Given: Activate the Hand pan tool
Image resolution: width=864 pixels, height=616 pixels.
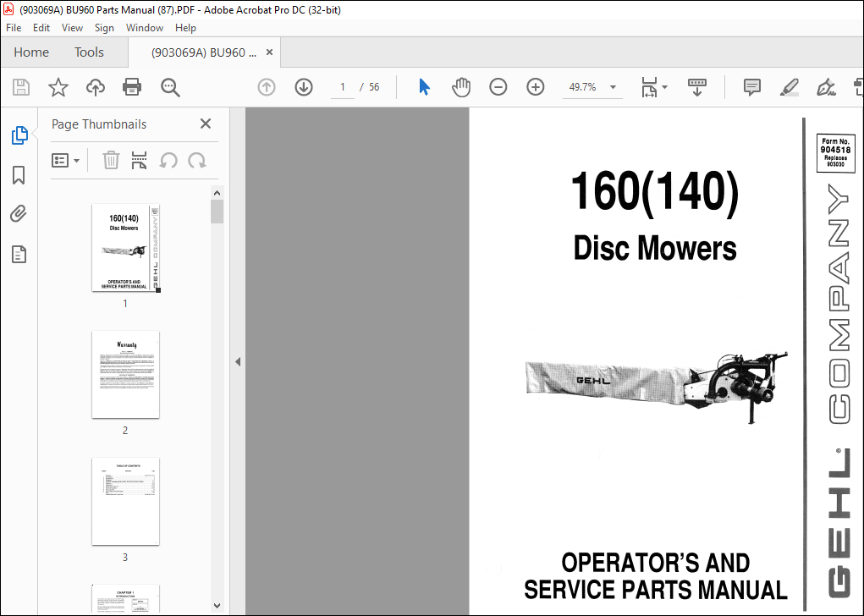Looking at the screenshot, I should [460, 87].
